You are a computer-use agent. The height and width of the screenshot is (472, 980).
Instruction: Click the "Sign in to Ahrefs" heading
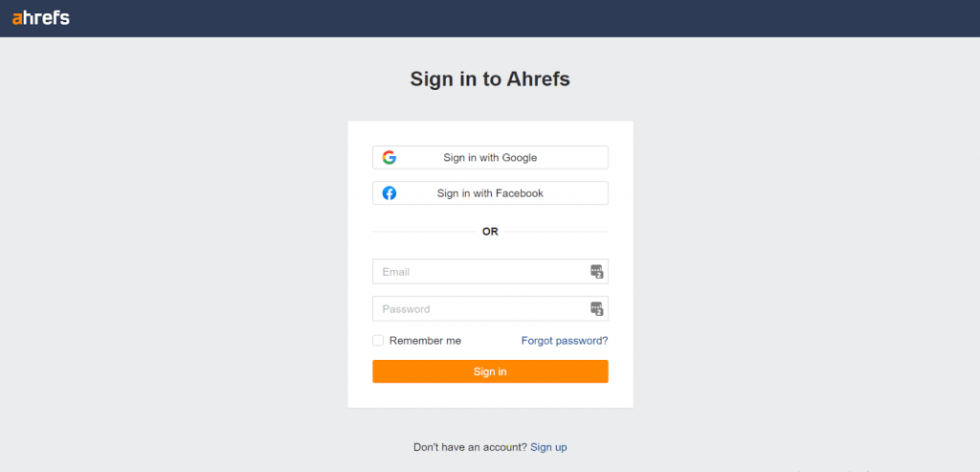[x=490, y=79]
